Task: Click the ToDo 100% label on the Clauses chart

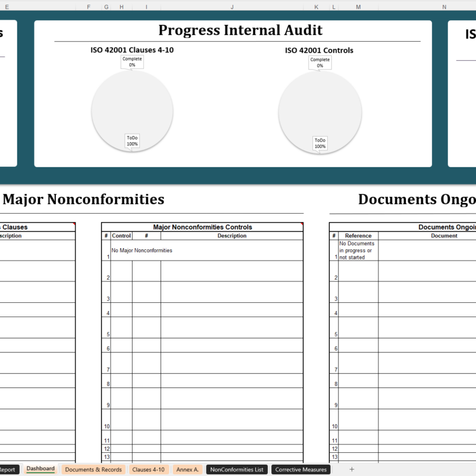Action: [131, 140]
